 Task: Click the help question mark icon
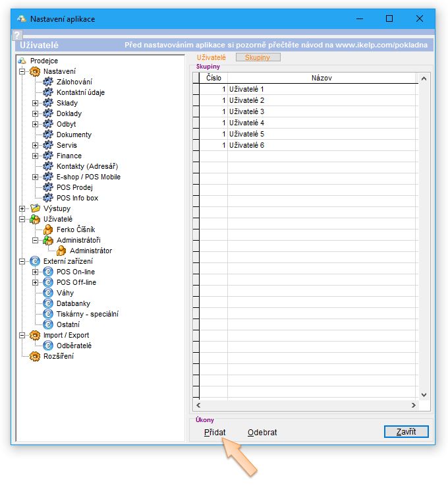pyautogui.click(x=18, y=36)
